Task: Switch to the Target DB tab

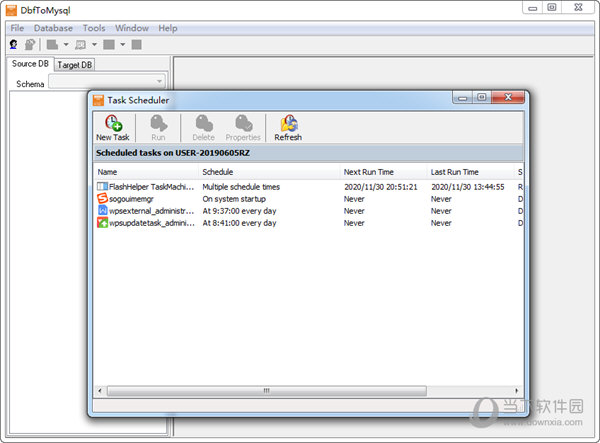Action: (x=74, y=65)
